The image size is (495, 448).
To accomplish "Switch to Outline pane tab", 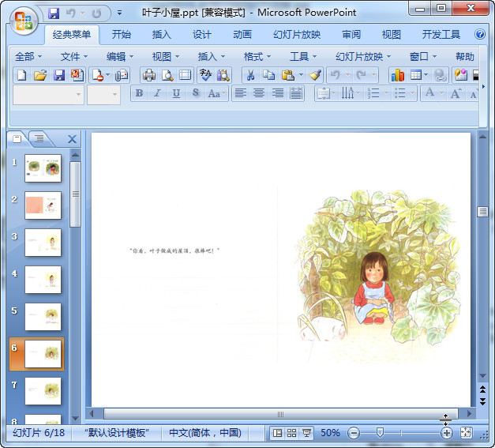I will 39,138.
